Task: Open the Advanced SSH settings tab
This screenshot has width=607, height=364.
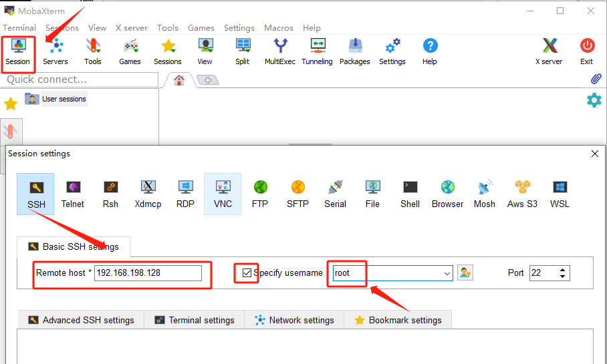Action: coord(81,320)
